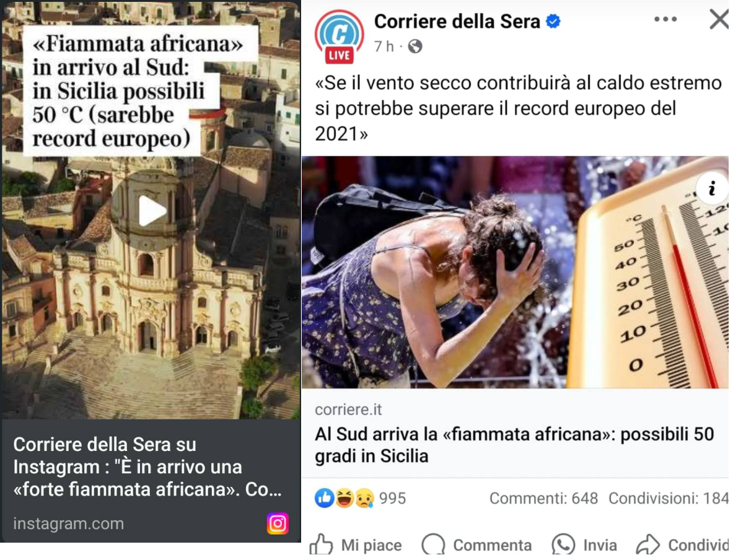Open the Instagram logo icon
The height and width of the screenshot is (560, 733).
278,523
